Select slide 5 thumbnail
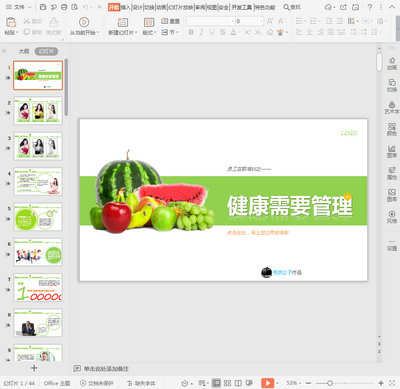The image size is (400, 389). [38, 217]
